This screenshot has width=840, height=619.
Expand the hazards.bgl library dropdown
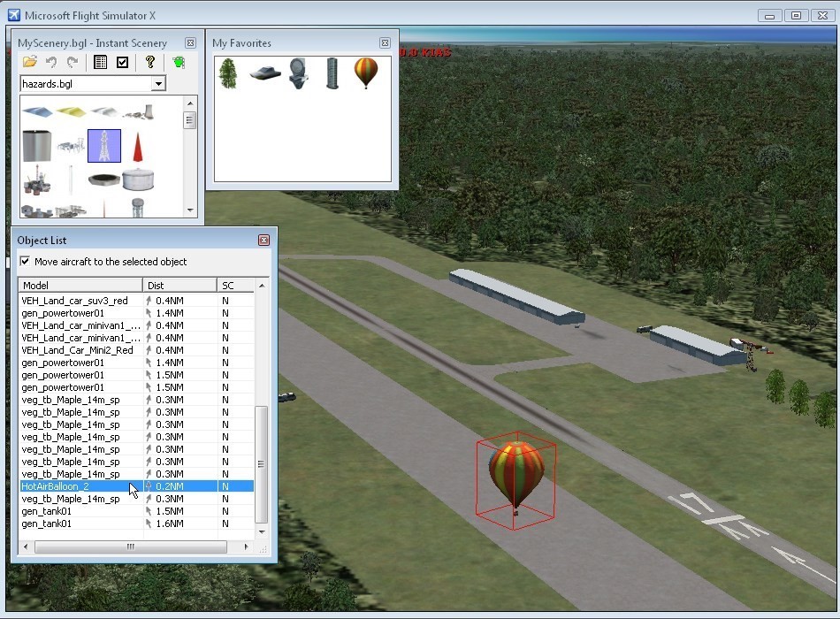[x=158, y=84]
